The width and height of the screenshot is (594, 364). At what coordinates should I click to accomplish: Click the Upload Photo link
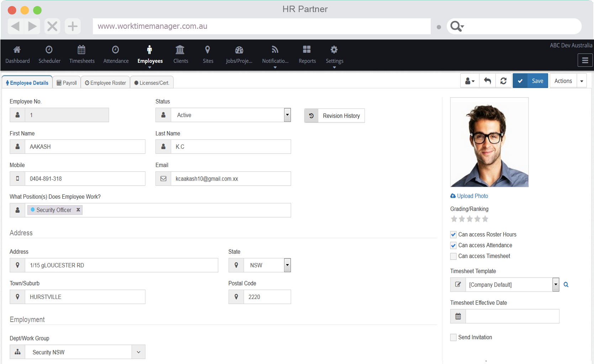pyautogui.click(x=469, y=196)
